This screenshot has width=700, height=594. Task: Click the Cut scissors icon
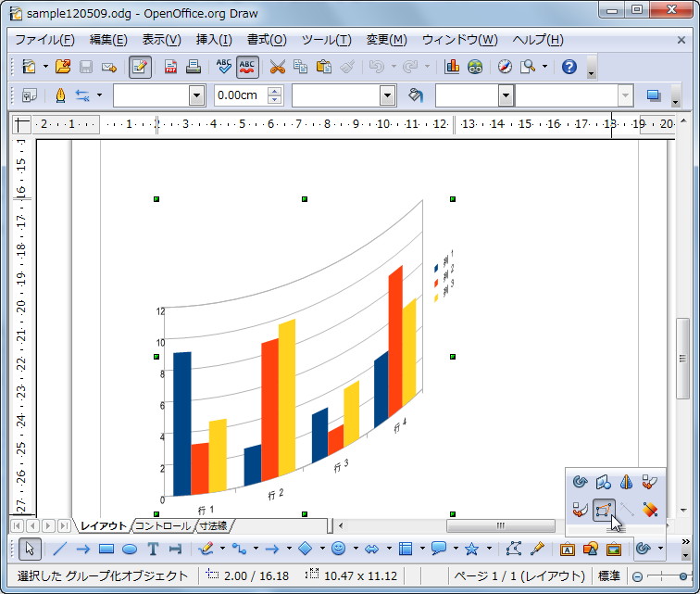[277, 67]
